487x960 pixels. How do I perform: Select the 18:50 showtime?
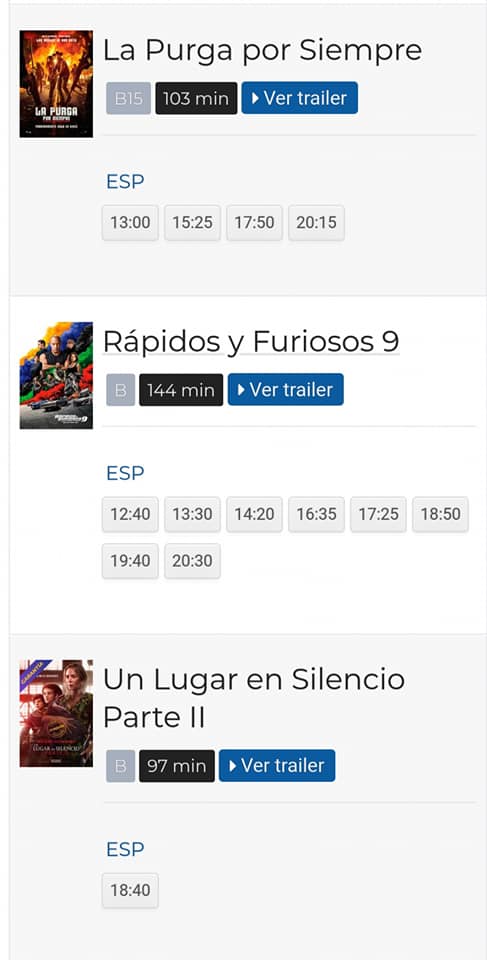tap(440, 514)
